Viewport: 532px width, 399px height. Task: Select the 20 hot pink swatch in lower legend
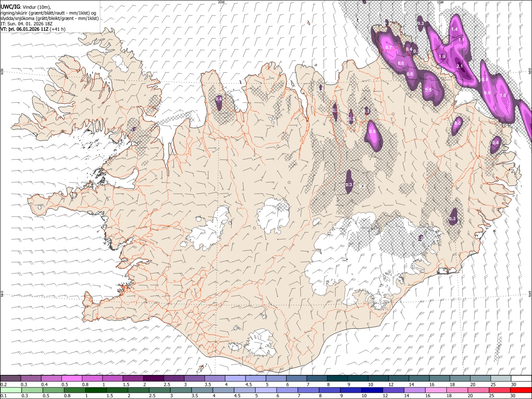[x=478, y=390]
